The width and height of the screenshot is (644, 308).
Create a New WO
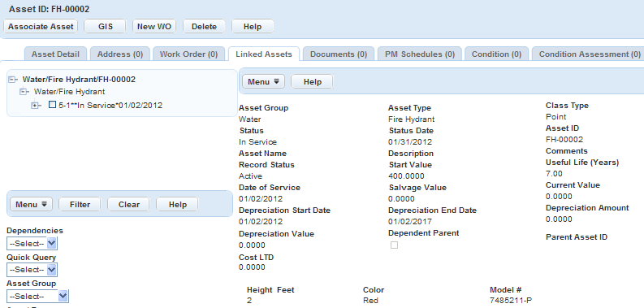[154, 26]
